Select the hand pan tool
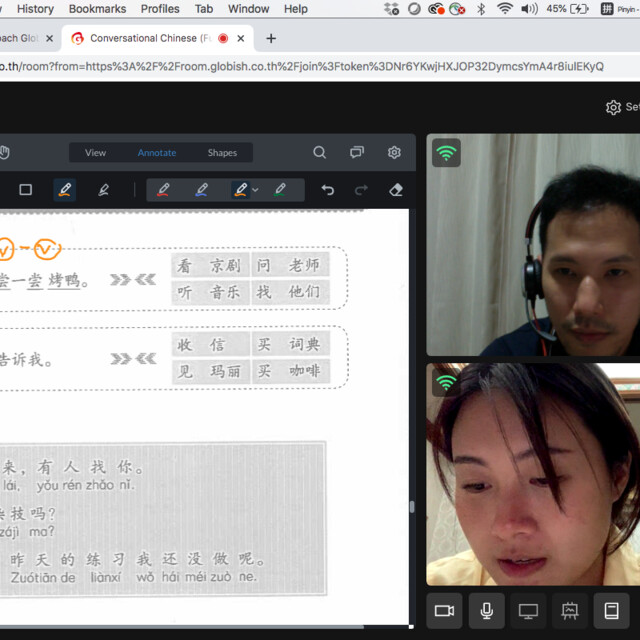 click(4, 152)
